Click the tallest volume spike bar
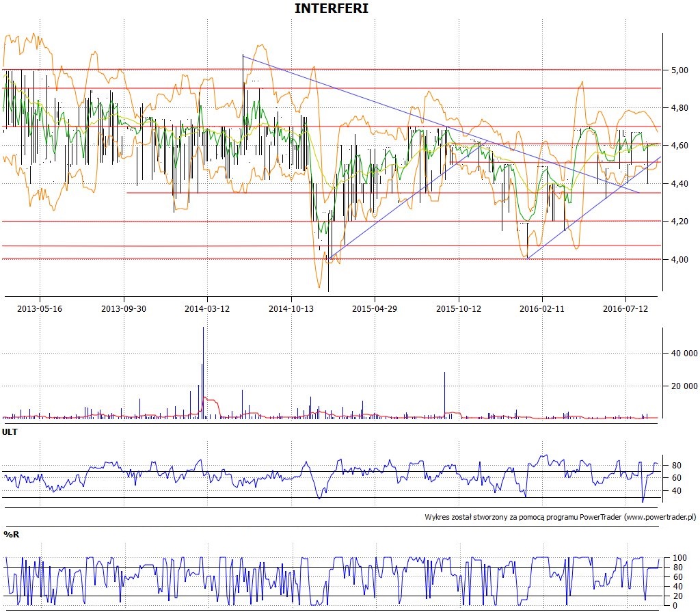Viewport: 700px width, 612px height. point(203,373)
